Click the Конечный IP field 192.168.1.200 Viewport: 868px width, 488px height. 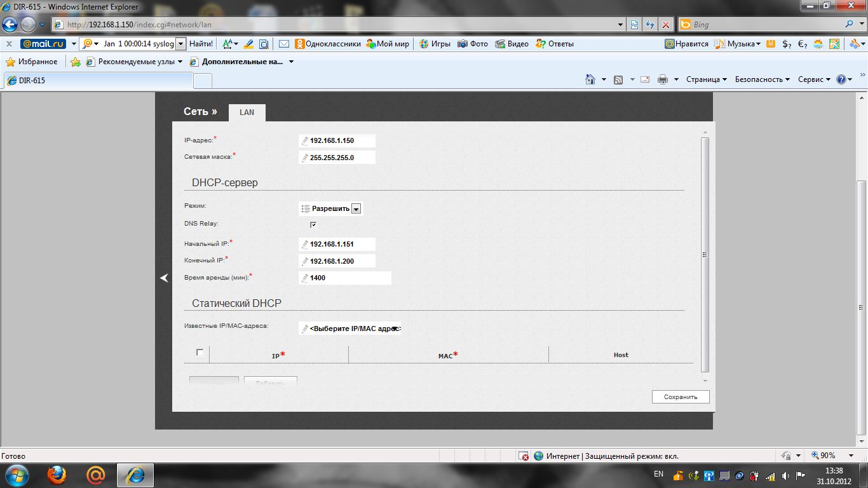(x=337, y=261)
